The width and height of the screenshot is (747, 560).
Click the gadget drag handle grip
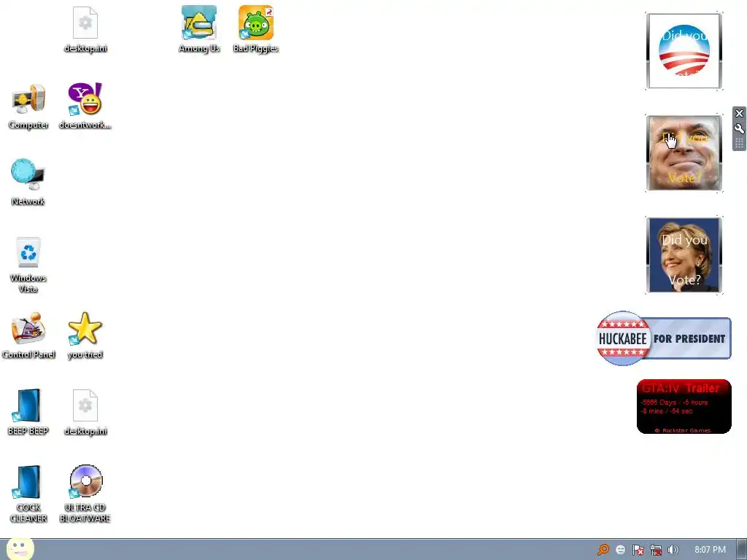point(739,143)
